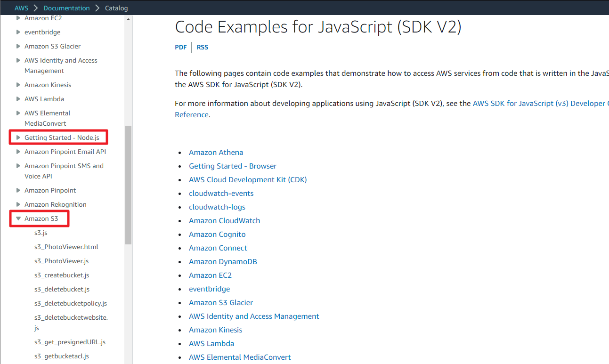Image resolution: width=609 pixels, height=364 pixels.
Task: Expand the Getting Started - Node.js arrow
Action: [x=18, y=138]
